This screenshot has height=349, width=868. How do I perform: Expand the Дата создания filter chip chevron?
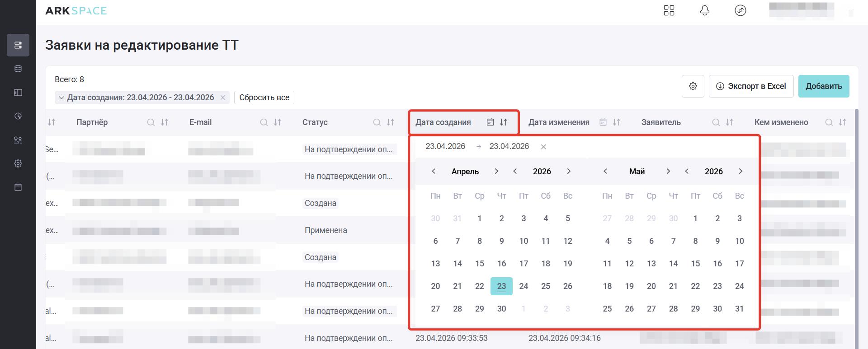61,98
